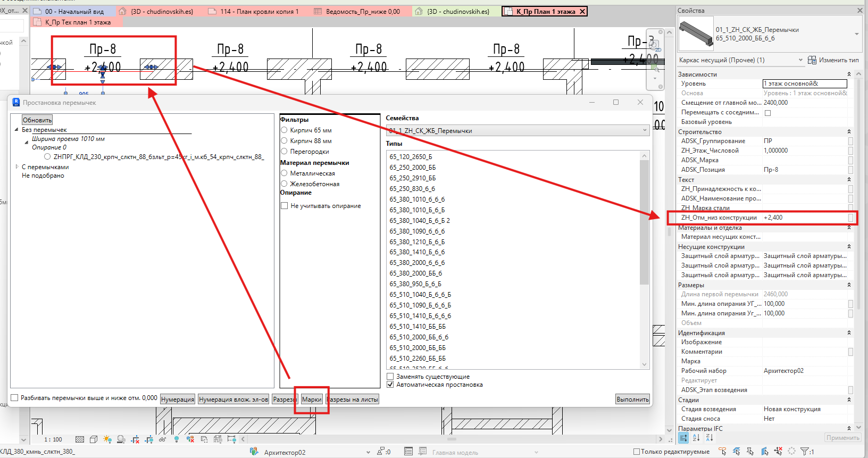Viewport: 868px width, 458px height.
Task: Open the Каркас несущий type filter dropdown
Action: click(x=741, y=60)
